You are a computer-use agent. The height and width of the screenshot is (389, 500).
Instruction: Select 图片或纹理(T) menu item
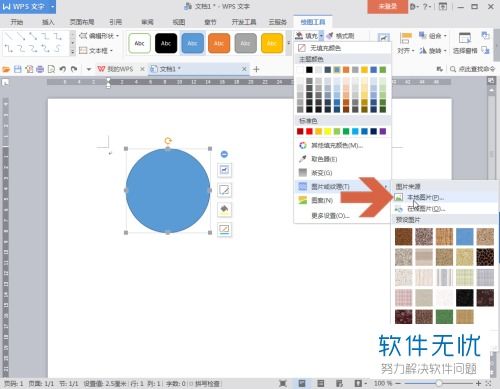[342, 186]
